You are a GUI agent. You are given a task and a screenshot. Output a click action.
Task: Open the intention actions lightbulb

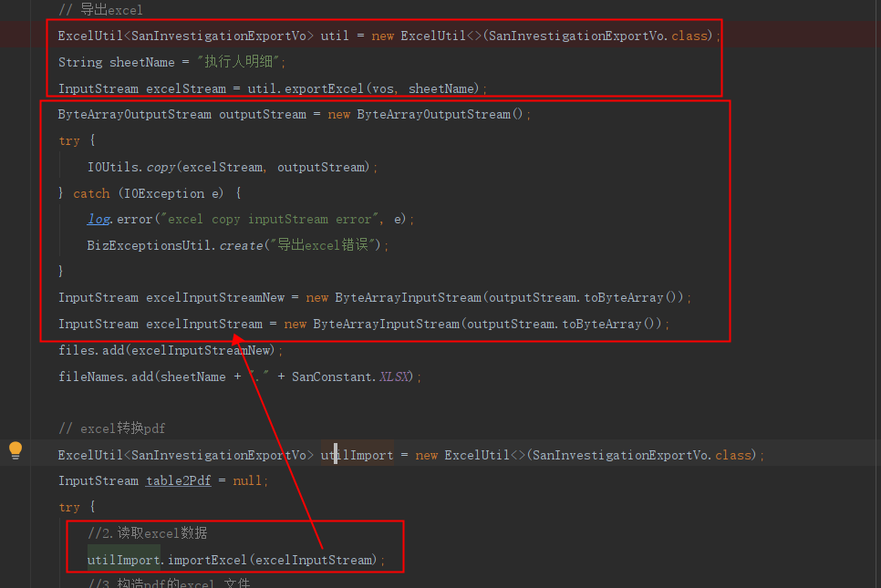[x=14, y=449]
